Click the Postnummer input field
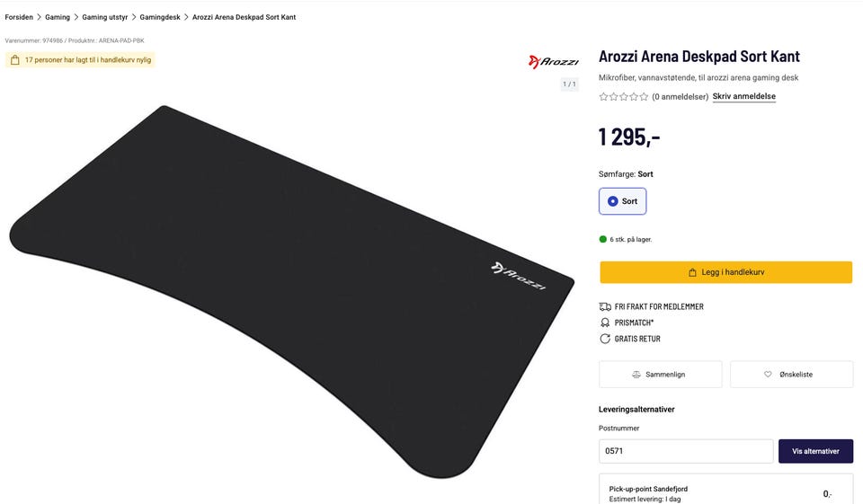Image resolution: width=863 pixels, height=504 pixels. (685, 451)
